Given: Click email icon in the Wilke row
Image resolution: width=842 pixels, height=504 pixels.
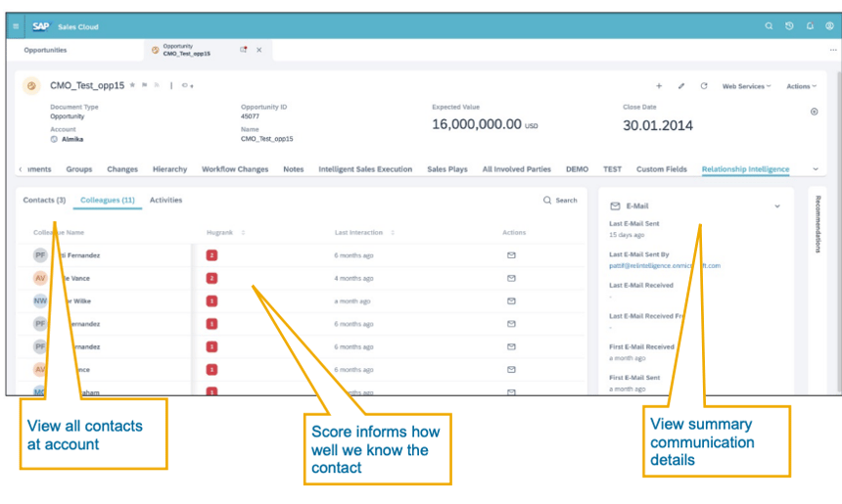Looking at the screenshot, I should click(511, 301).
